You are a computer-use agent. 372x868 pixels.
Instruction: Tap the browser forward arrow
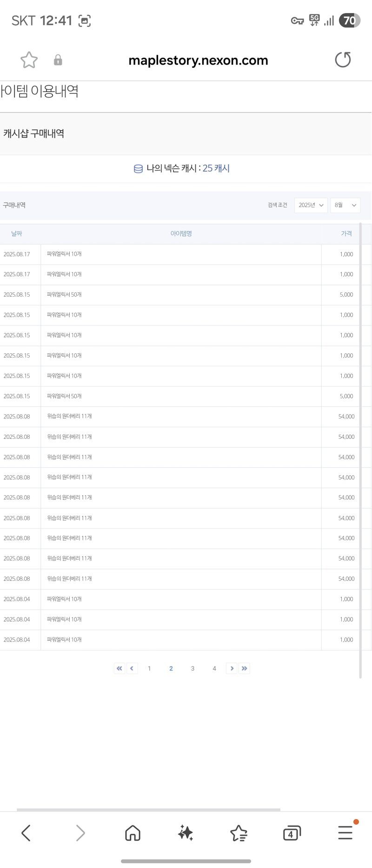[x=80, y=833]
